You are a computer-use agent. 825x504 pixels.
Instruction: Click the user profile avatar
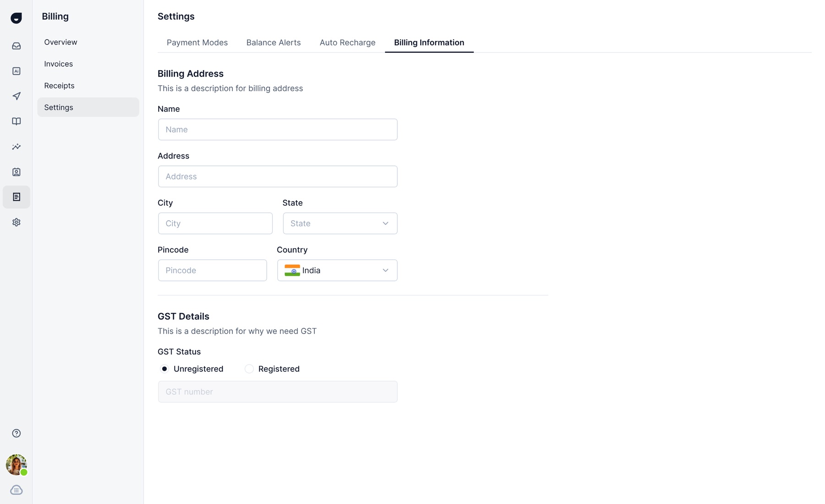coord(16,465)
